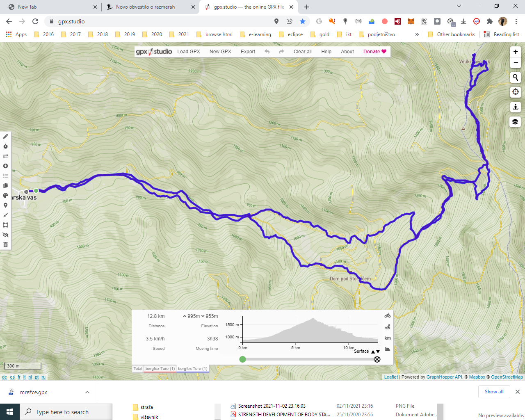
Task: Click the reverse track arrows icon
Action: [5, 156]
